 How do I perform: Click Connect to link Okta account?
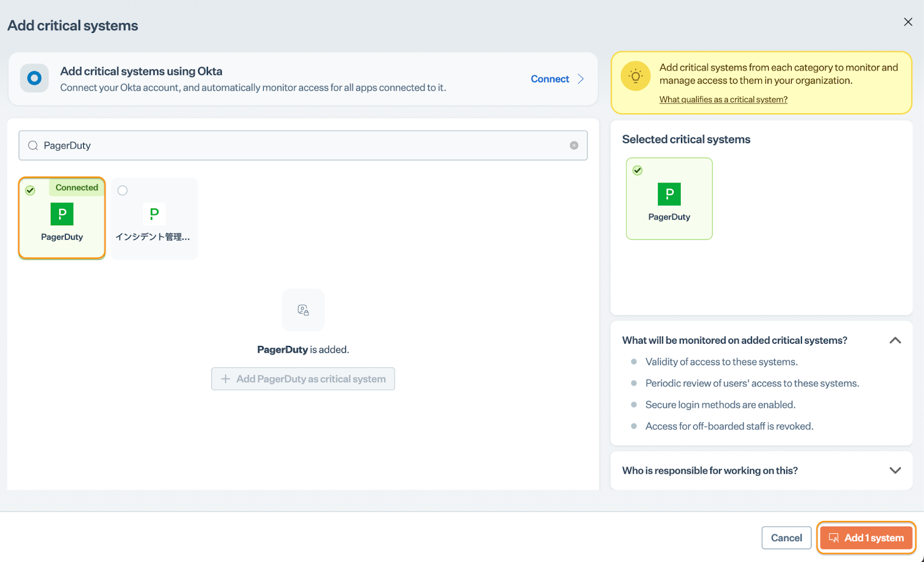tap(550, 79)
